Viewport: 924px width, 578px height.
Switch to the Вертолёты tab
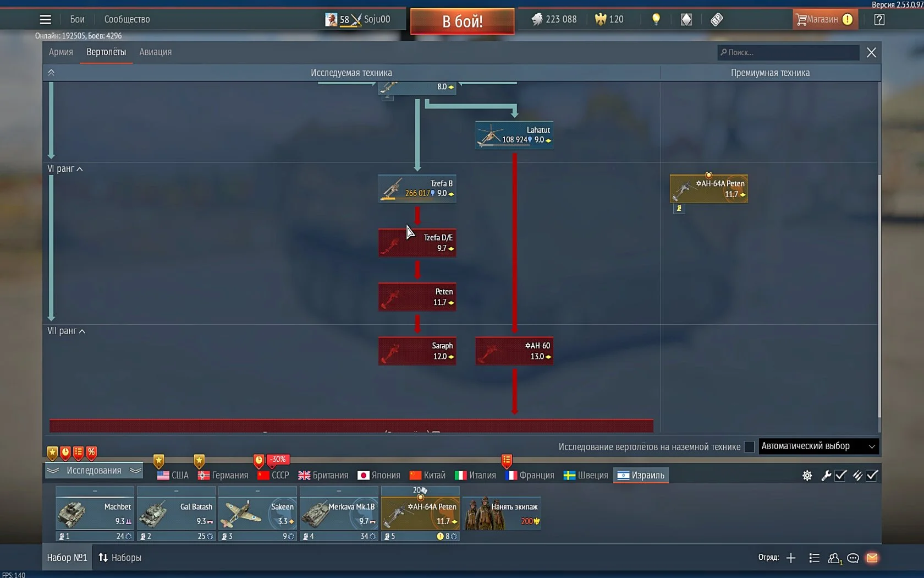(x=106, y=52)
